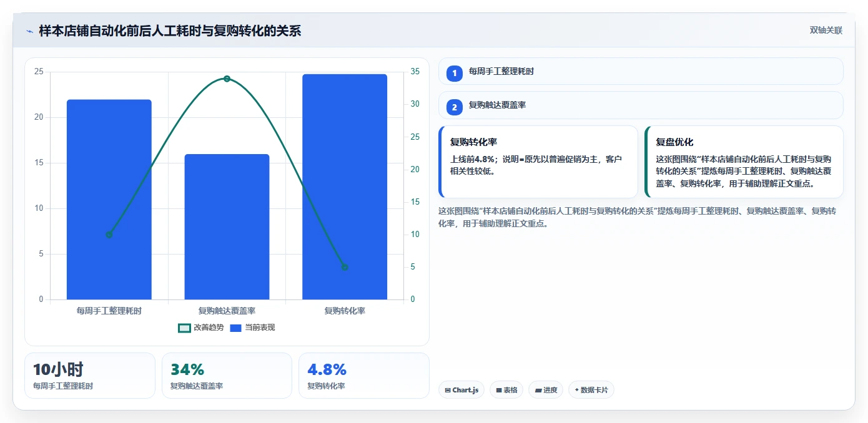Click the chart title 样本店铺自动化前后人工耗时与复购转化的关系

170,31
